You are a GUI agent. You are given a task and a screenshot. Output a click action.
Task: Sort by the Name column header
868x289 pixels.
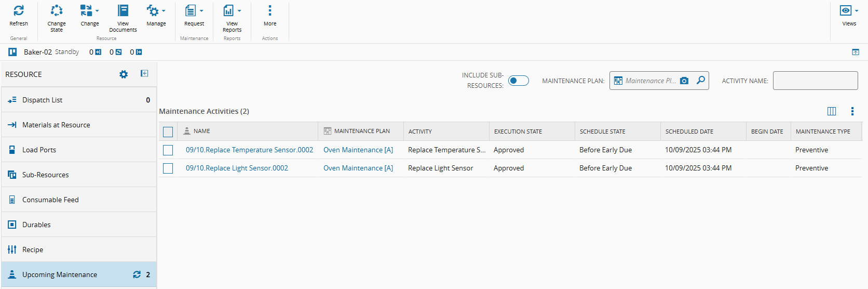tap(248, 132)
